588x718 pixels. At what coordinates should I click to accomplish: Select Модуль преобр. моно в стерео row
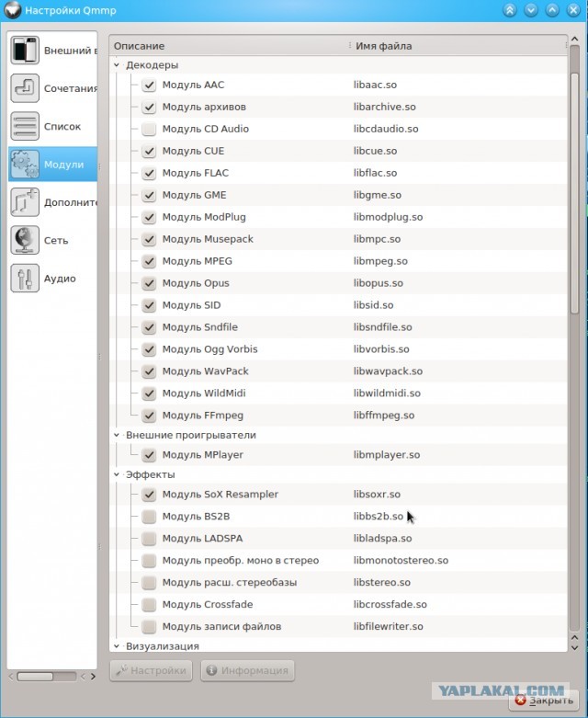point(339,561)
